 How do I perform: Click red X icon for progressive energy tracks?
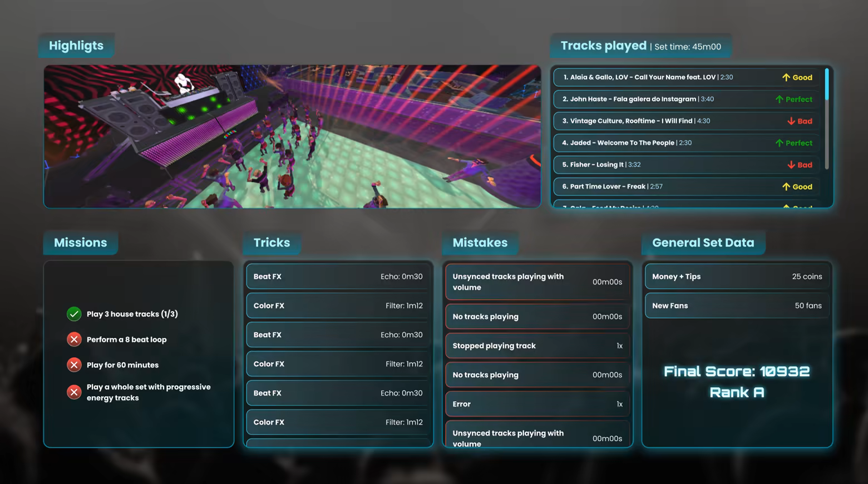point(74,392)
